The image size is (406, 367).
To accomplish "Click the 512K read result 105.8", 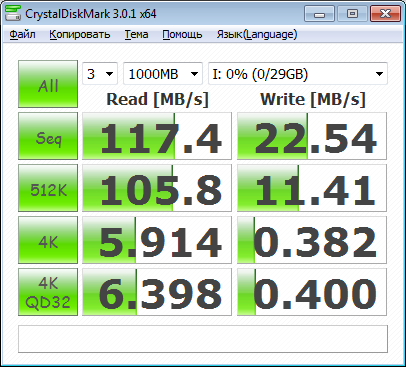I will (157, 188).
